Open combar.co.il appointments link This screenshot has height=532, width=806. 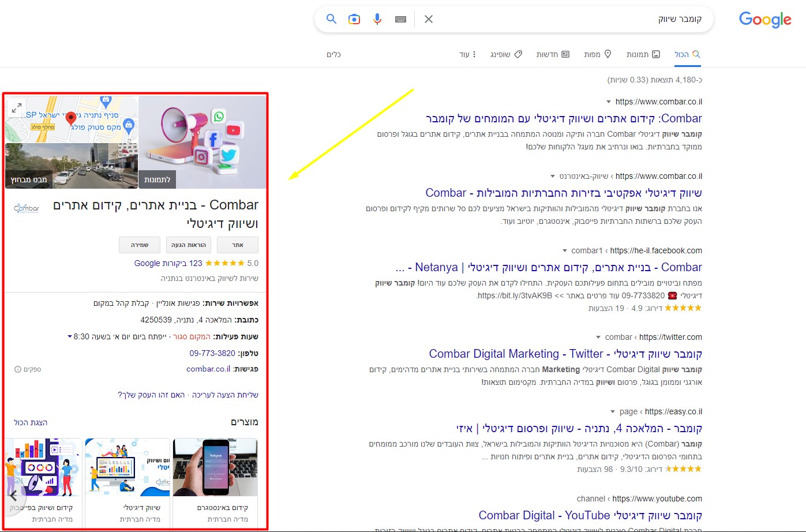coord(208,369)
